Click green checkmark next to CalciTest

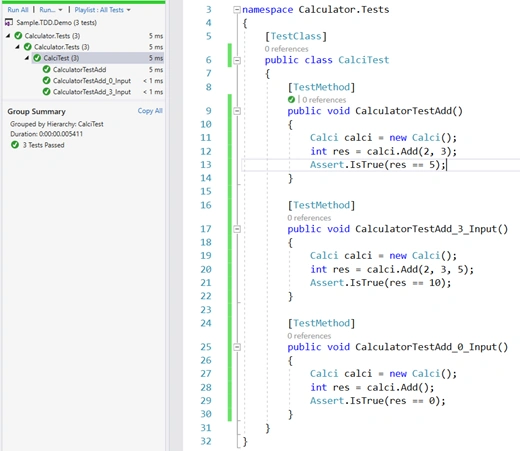pyautogui.click(x=37, y=58)
